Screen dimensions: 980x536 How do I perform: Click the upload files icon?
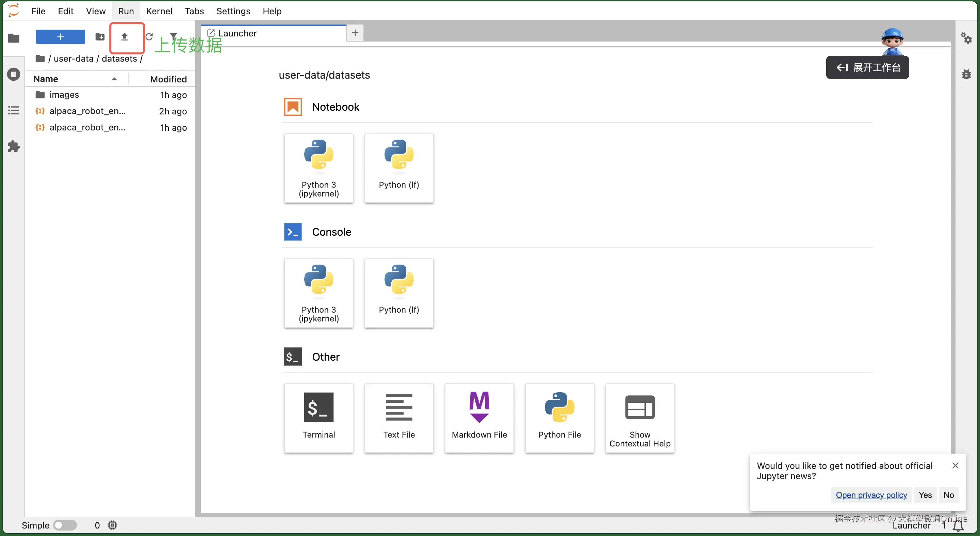point(125,37)
